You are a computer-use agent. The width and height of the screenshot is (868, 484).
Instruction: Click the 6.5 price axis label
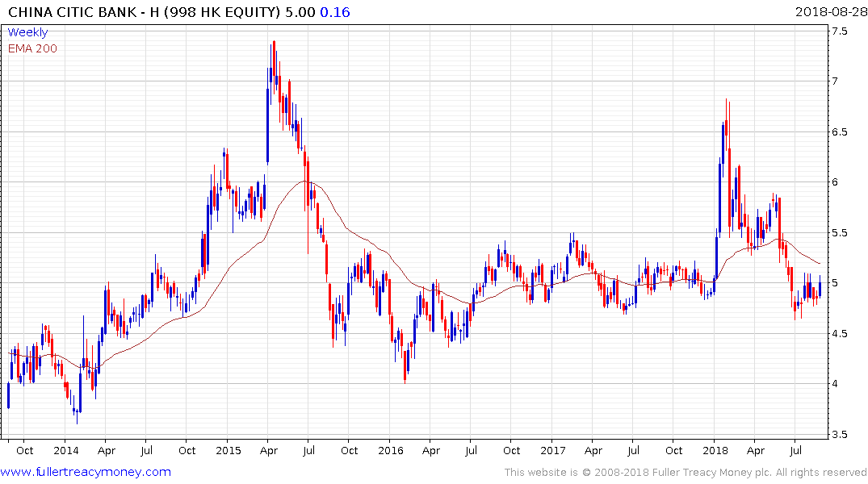[839, 131]
